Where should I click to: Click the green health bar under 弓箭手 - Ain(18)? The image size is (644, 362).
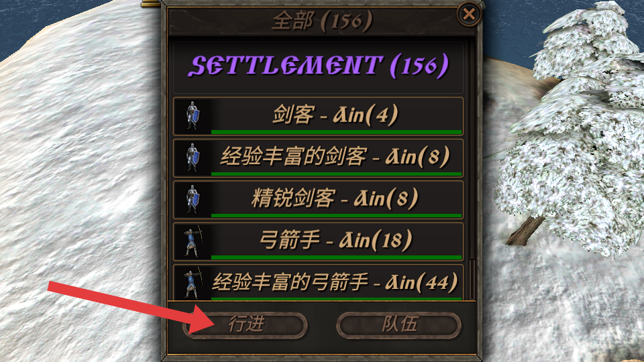click(336, 257)
